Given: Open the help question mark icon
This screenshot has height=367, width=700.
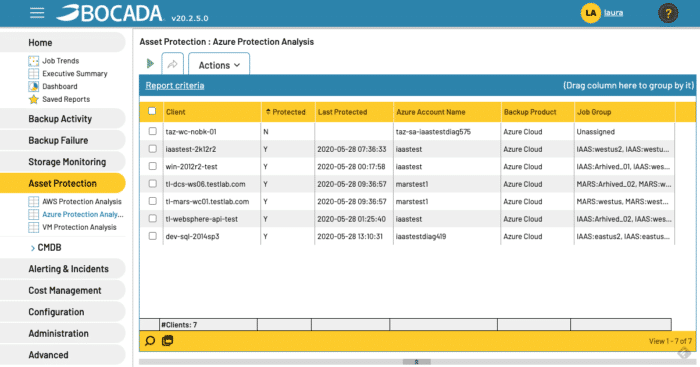Looking at the screenshot, I should (668, 13).
